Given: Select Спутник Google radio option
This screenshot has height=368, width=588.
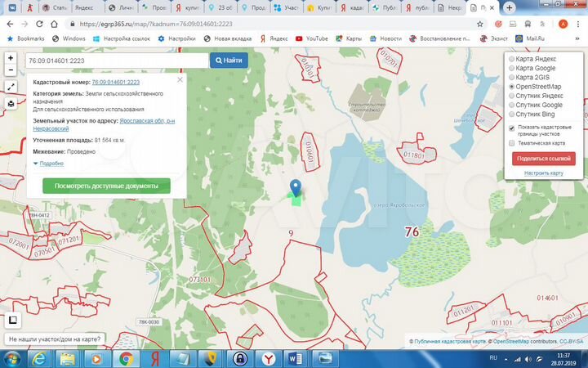Looking at the screenshot, I should pos(512,105).
